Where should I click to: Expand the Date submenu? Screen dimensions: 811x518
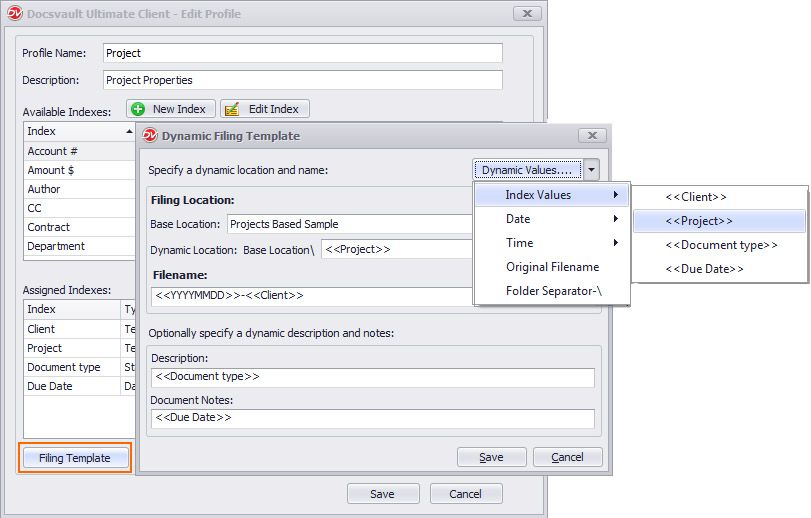[551, 219]
